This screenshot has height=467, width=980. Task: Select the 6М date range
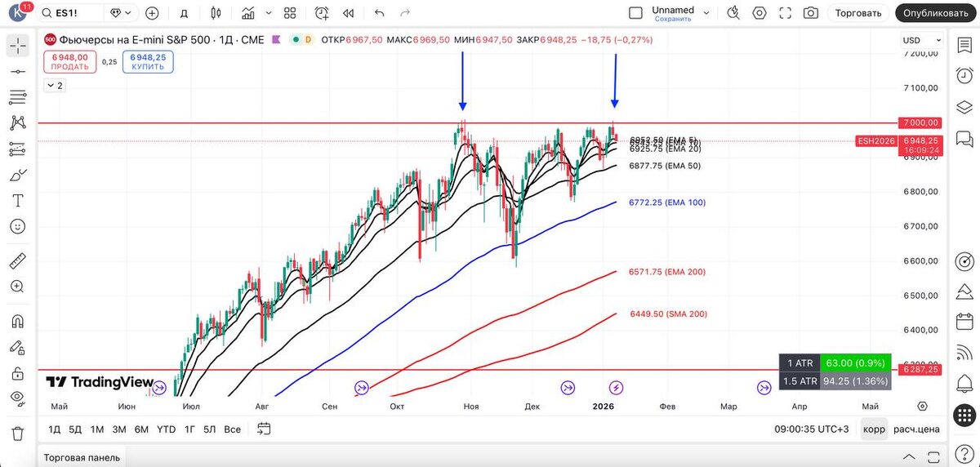click(141, 429)
